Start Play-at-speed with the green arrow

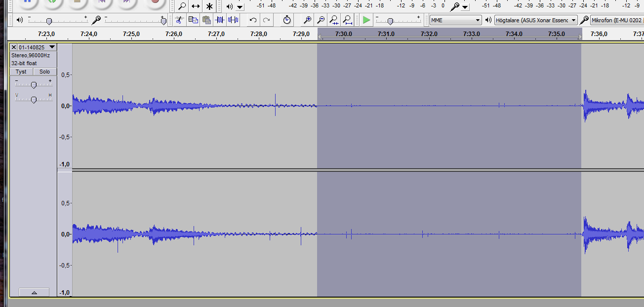coord(366,20)
